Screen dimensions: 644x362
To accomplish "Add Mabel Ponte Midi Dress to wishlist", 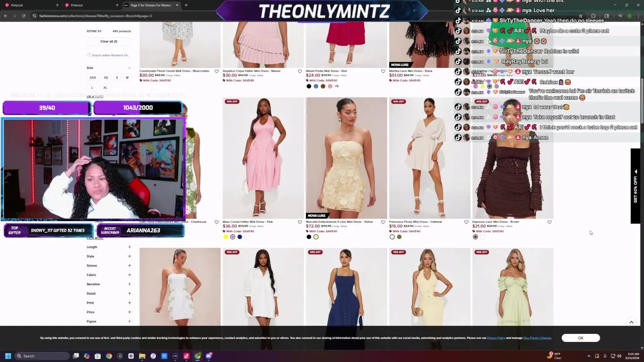I will tap(383, 71).
